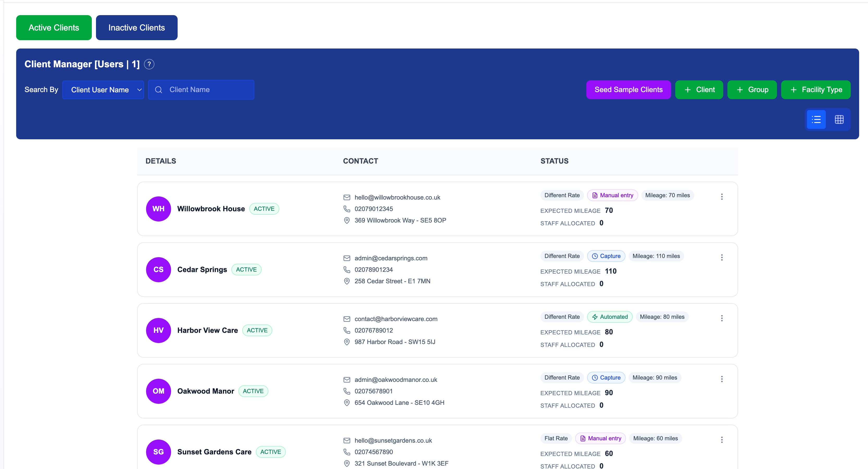868x469 pixels.
Task: Open Oakwood Manor more options
Action: tap(721, 379)
